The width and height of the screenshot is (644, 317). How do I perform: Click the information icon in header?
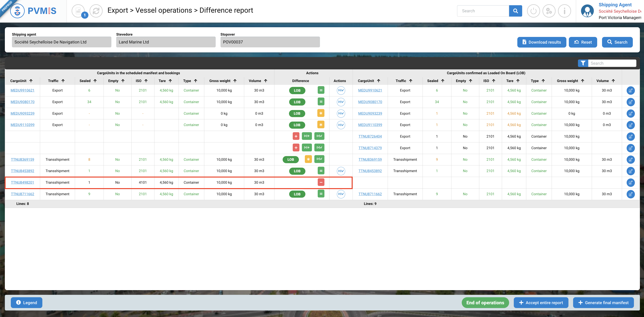[x=564, y=11]
